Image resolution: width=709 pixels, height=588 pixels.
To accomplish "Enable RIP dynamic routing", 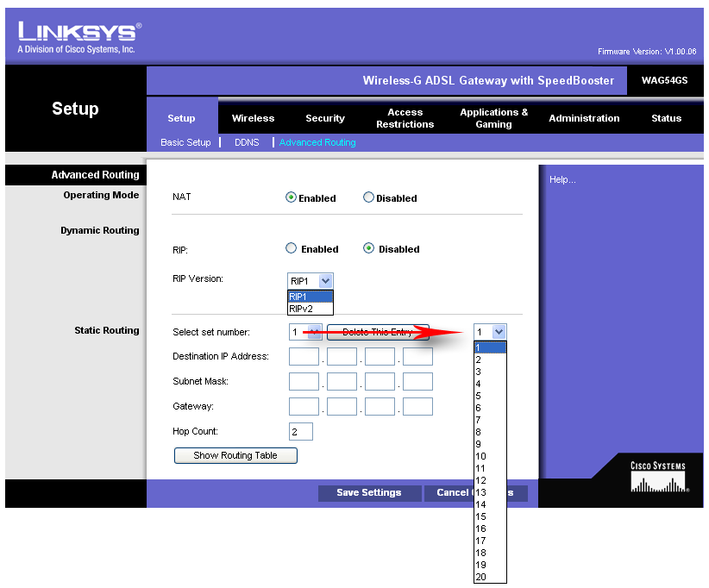I will (291, 248).
